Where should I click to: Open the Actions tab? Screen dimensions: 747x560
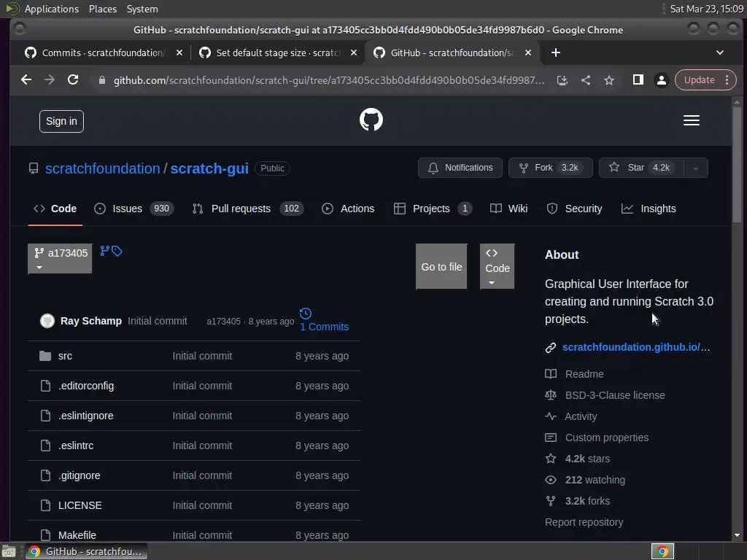click(348, 209)
